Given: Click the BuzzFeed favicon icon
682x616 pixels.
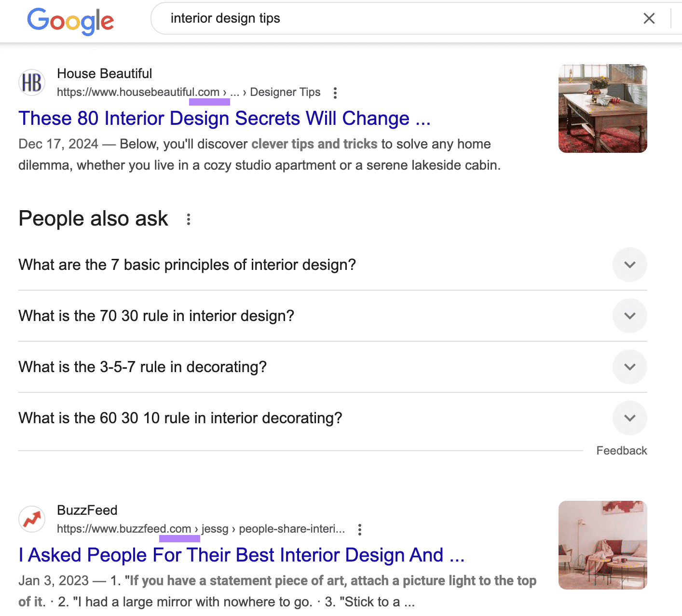Looking at the screenshot, I should (x=31, y=519).
